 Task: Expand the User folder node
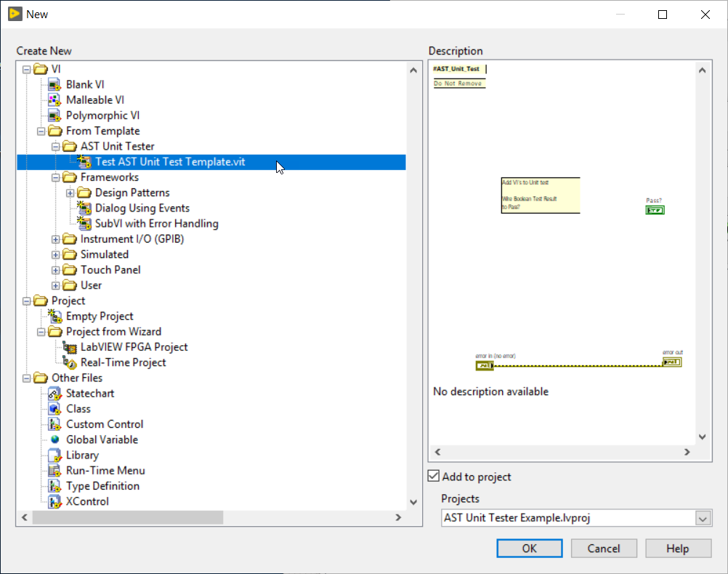click(x=56, y=286)
